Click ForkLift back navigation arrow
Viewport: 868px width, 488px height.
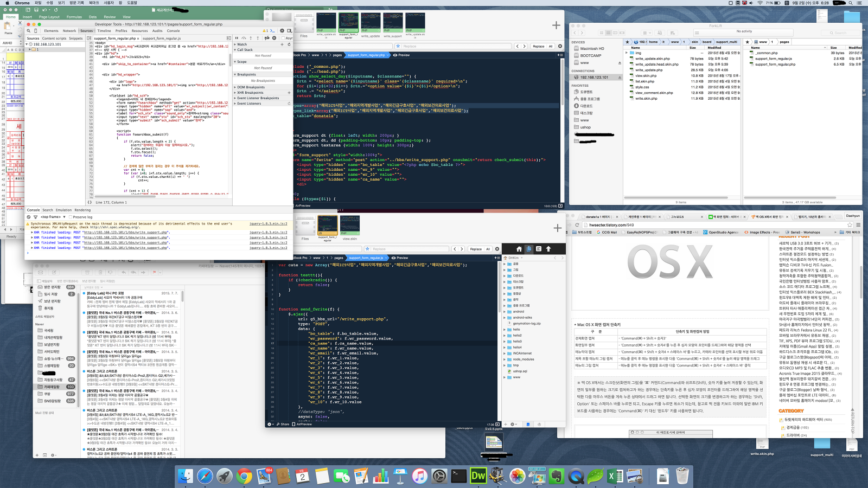tap(575, 33)
